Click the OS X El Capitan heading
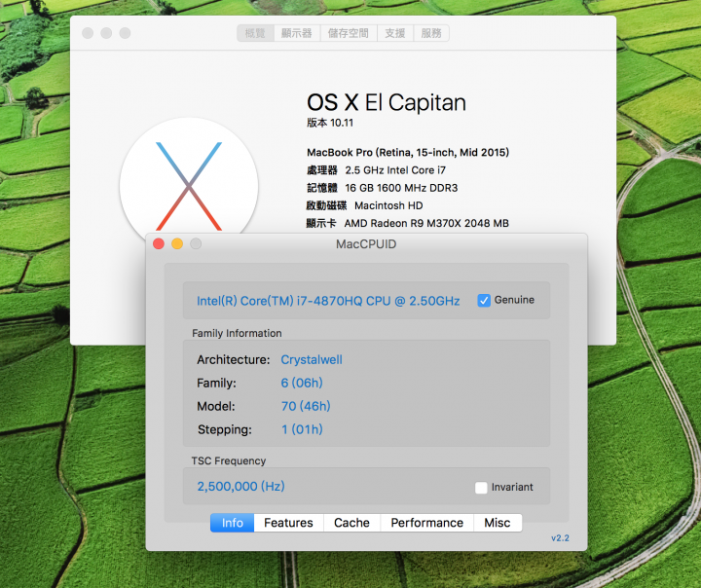Screen dimensions: 701x588 [387, 102]
